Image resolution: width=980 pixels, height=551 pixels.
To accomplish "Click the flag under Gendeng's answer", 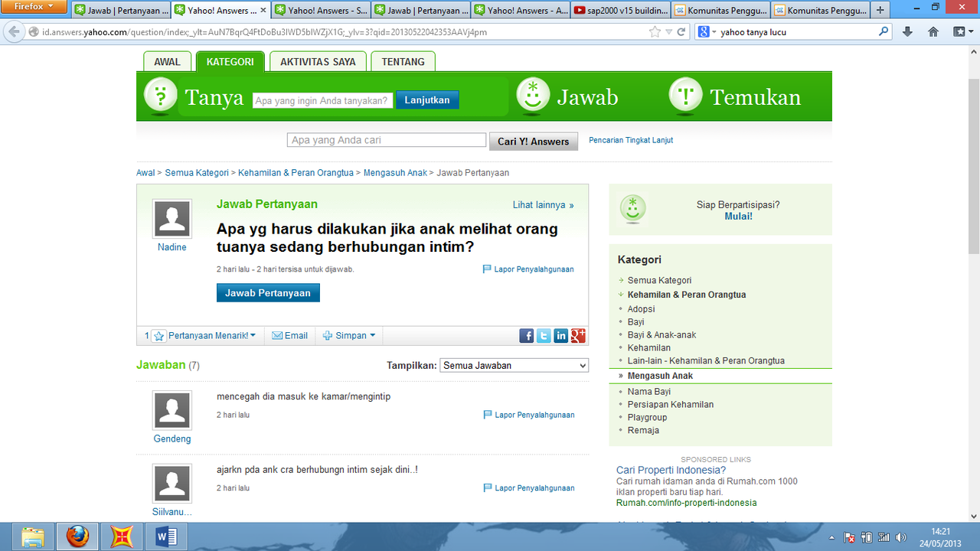I will [488, 415].
